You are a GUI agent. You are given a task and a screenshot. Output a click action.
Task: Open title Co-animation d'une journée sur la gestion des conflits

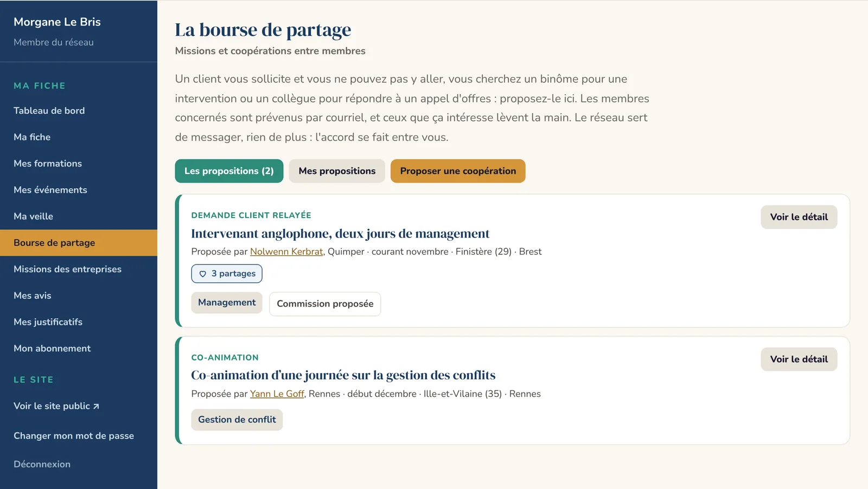(343, 375)
